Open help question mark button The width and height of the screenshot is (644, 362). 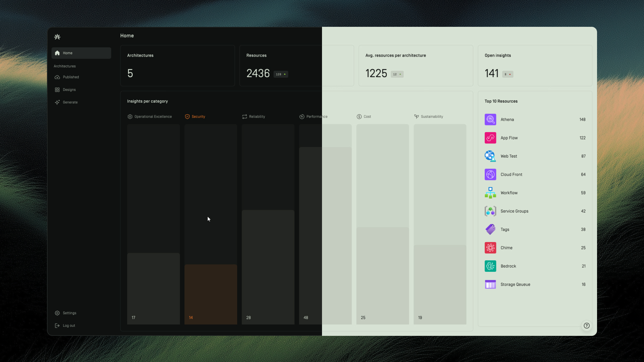coord(586,325)
